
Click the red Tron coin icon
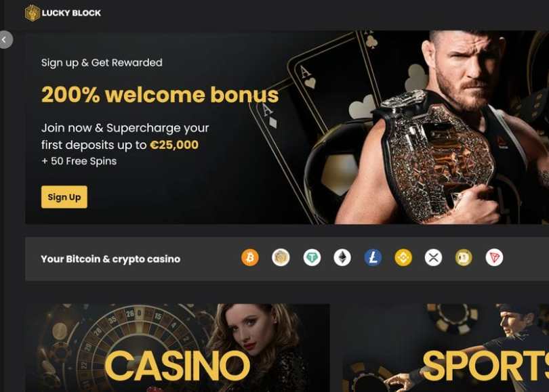click(494, 258)
